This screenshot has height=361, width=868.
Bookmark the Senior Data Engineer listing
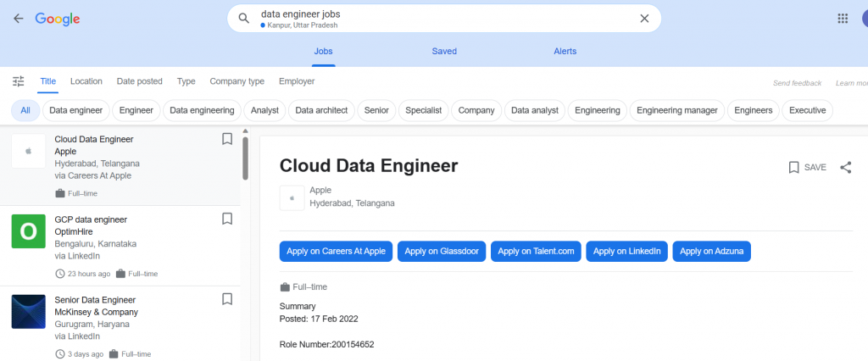tap(227, 299)
